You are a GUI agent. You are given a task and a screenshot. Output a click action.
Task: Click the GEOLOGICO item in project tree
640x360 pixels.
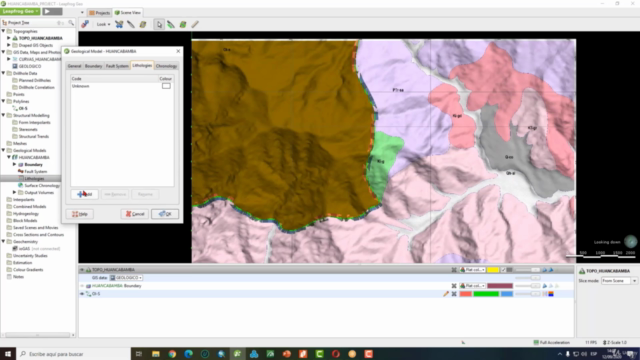click(x=30, y=66)
